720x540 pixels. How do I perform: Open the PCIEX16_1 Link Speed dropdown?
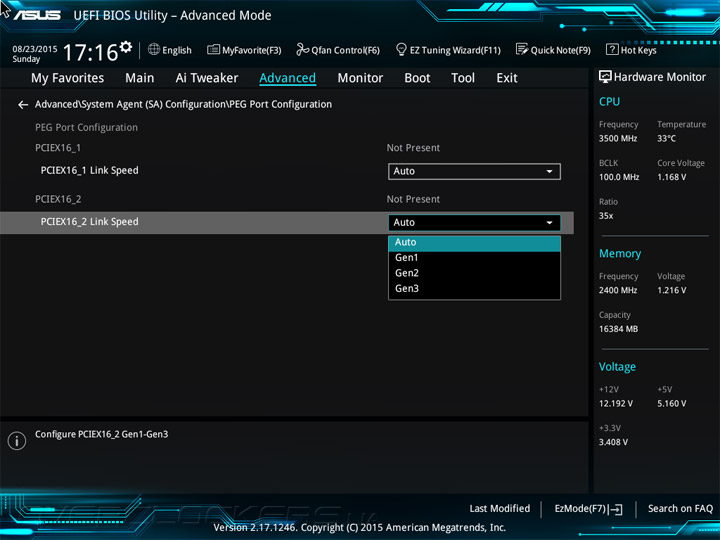tap(474, 171)
